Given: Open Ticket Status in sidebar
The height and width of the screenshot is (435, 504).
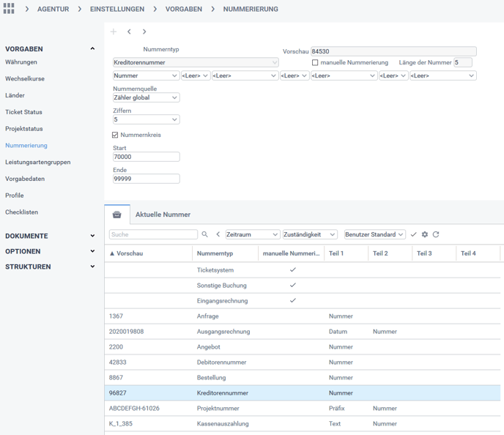Looking at the screenshot, I should (23, 112).
